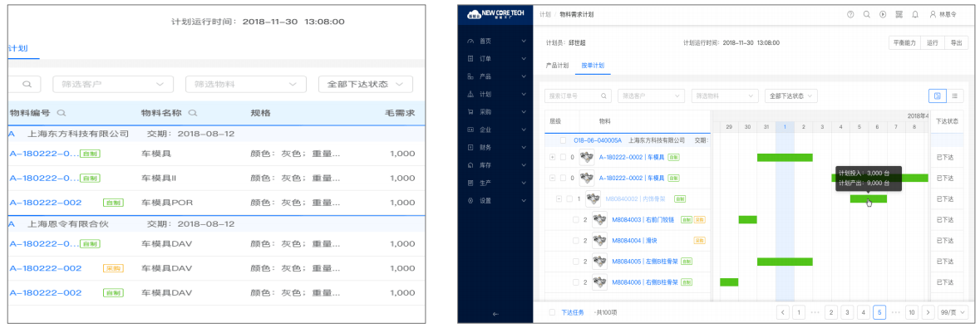Click the 生产 production icon in the sidebar
Viewport: 980px width, 328px height.
[x=470, y=183]
